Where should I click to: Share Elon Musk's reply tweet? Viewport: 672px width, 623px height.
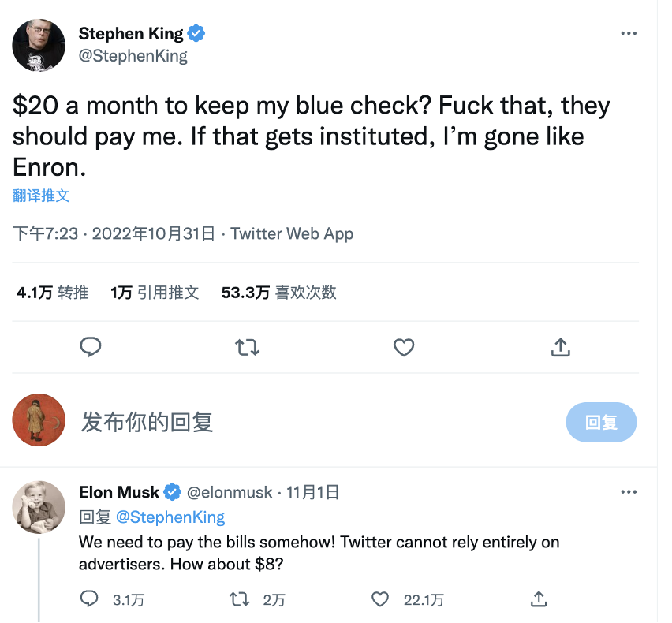pyautogui.click(x=539, y=599)
